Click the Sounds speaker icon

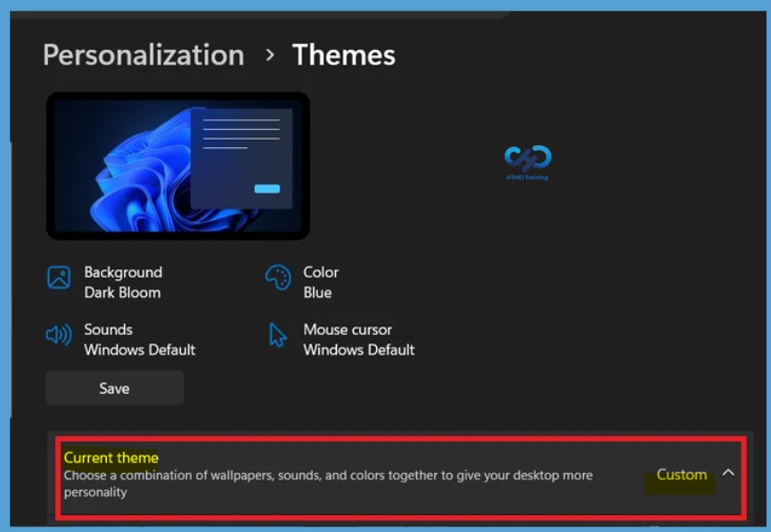coord(59,335)
